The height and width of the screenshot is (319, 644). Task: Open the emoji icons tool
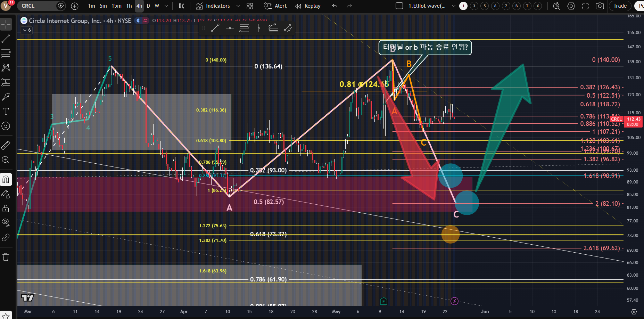pyautogui.click(x=6, y=126)
